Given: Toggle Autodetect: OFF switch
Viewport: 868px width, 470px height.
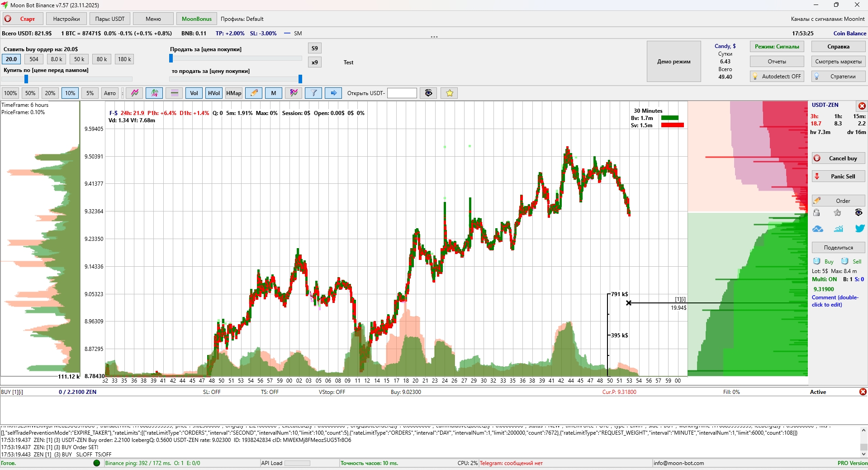Looking at the screenshot, I should (777, 77).
